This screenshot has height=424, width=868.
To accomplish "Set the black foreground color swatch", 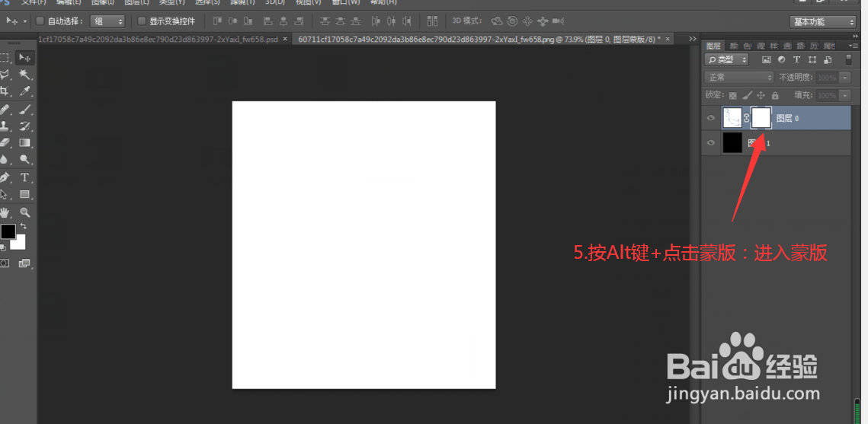I will click(x=8, y=231).
